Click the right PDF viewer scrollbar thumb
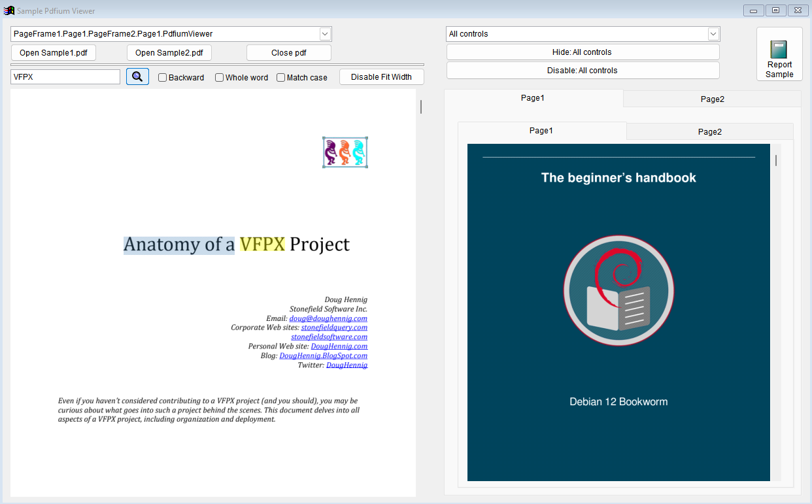This screenshot has height=504, width=812. 776,160
